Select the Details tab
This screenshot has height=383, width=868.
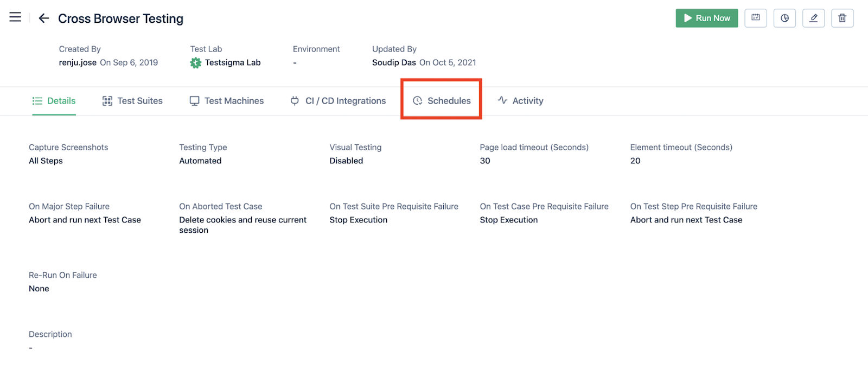(54, 101)
